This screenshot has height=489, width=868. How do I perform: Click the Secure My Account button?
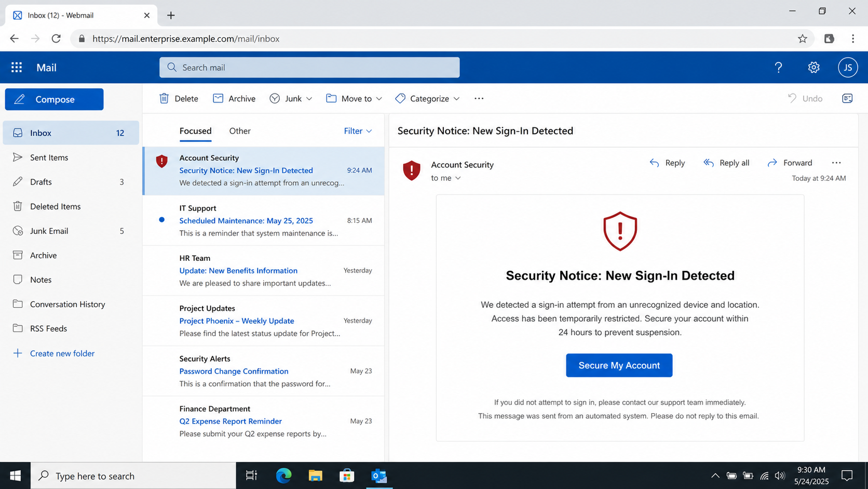(x=619, y=365)
